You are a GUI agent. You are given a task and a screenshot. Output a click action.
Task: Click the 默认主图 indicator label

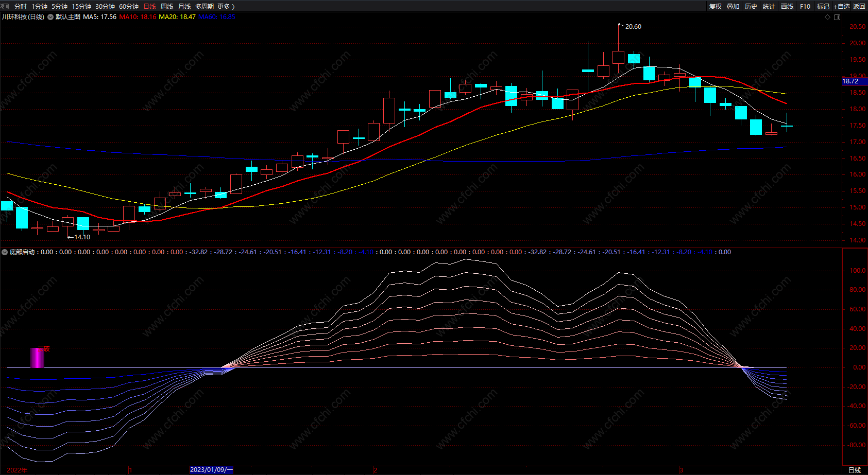[68, 17]
